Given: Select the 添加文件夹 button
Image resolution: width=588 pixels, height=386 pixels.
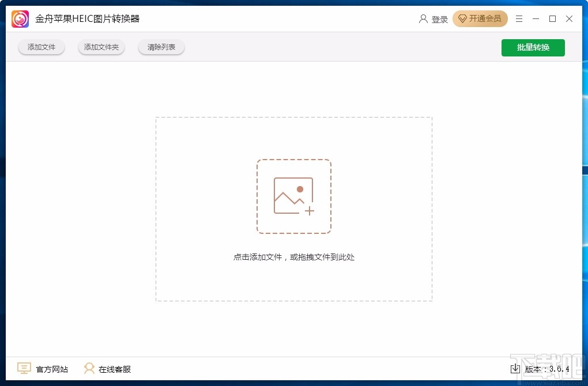Looking at the screenshot, I should point(101,47).
